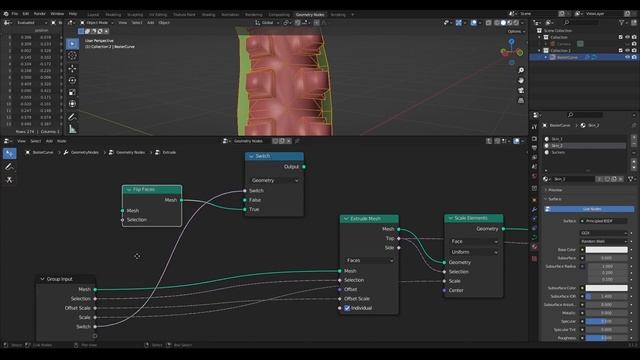Select the Links Cut tool in node editor

pos(9,180)
